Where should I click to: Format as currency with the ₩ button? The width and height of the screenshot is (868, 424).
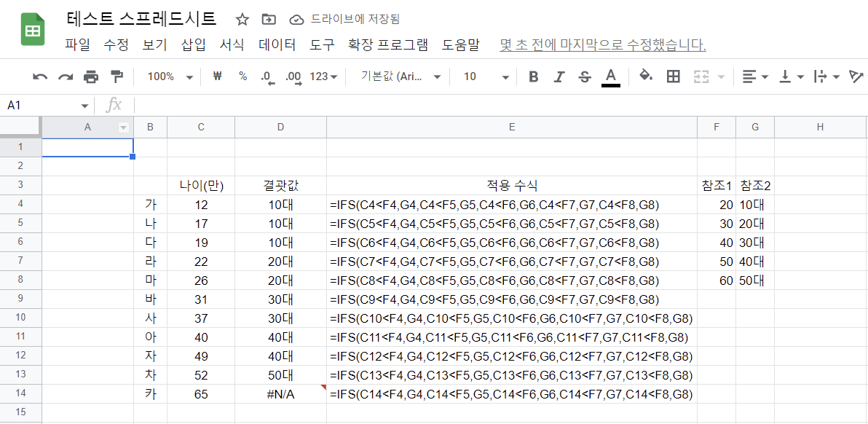pos(217,76)
